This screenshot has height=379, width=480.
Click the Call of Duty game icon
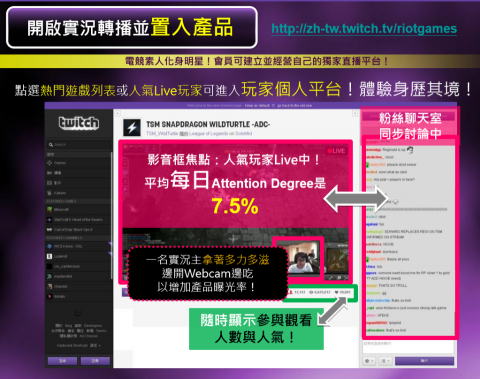click(x=50, y=230)
